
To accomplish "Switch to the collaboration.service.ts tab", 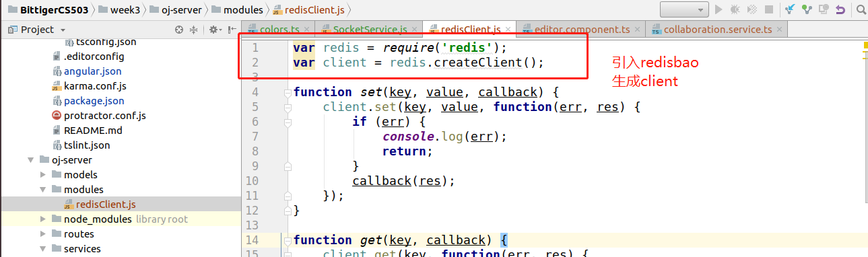I will click(x=716, y=30).
